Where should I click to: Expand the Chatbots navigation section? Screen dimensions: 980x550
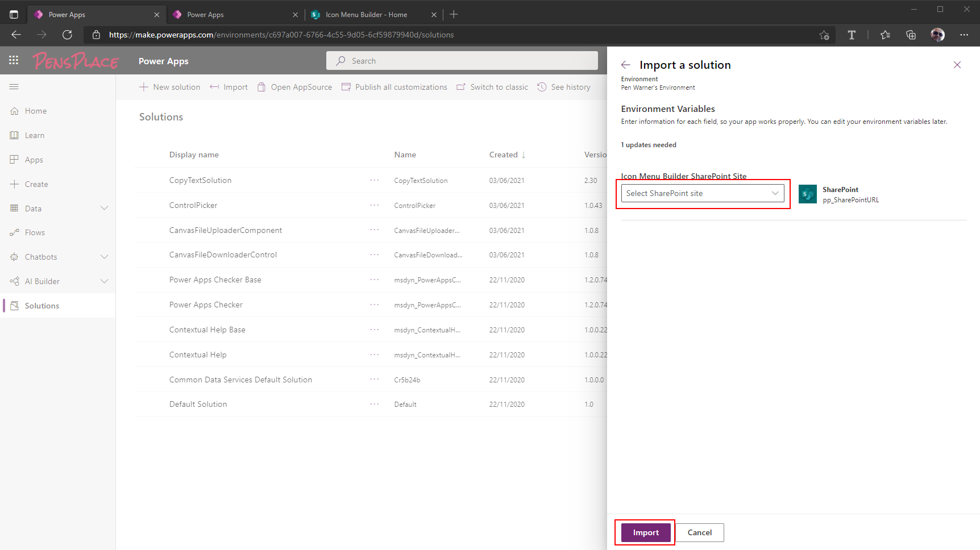click(105, 257)
